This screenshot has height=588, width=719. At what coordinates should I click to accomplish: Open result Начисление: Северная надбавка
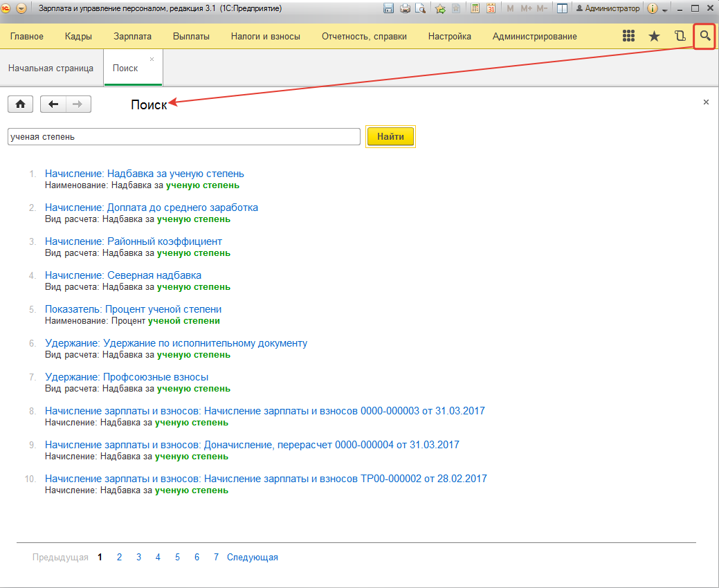pyautogui.click(x=123, y=275)
